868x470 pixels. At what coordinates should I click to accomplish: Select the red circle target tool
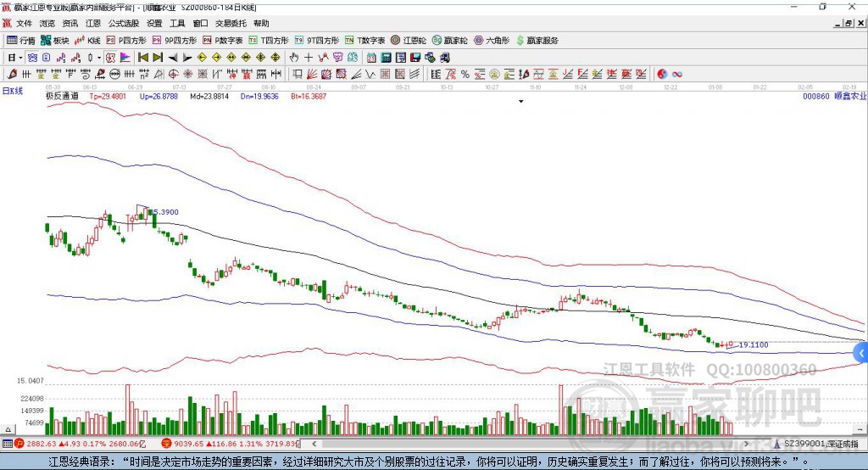tap(173, 75)
